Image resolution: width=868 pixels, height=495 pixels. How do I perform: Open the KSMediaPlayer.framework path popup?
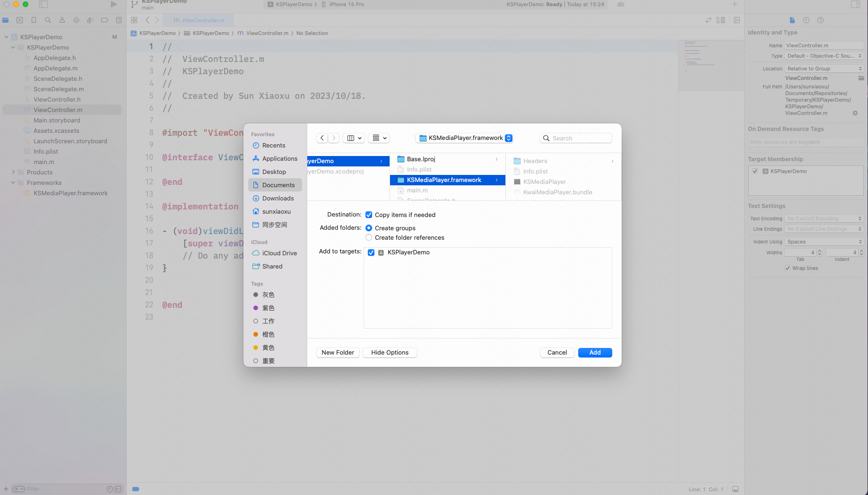[465, 138]
